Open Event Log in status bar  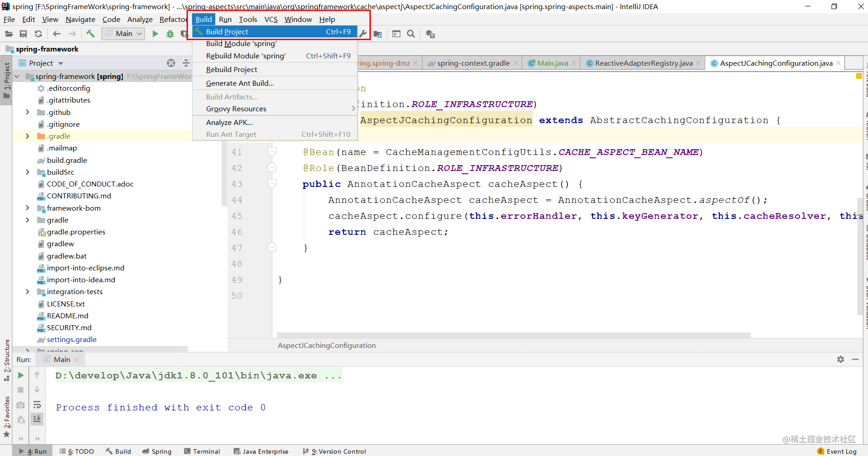(x=837, y=451)
